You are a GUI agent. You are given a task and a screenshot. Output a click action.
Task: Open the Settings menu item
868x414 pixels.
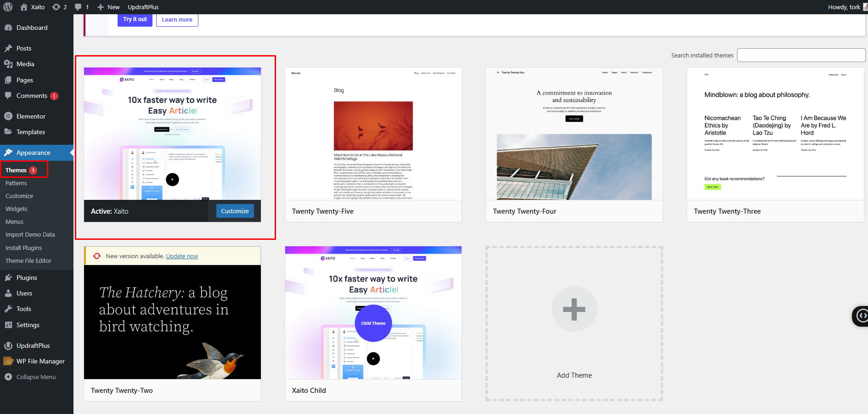tap(28, 325)
